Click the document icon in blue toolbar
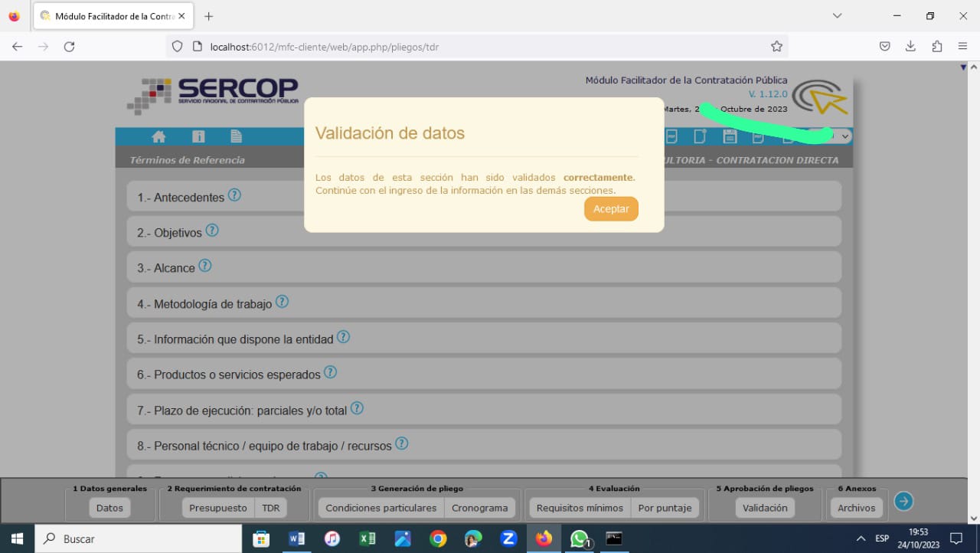 point(237,137)
